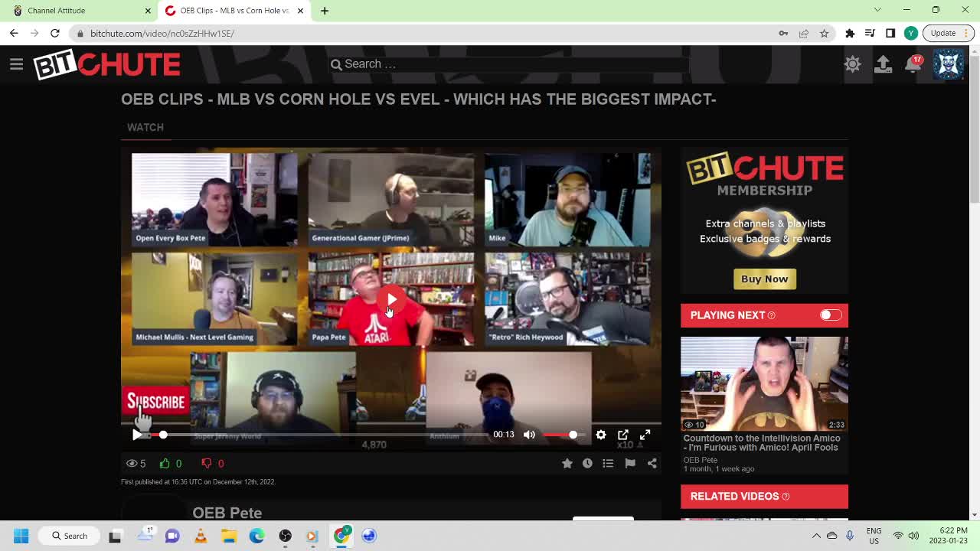The height and width of the screenshot is (551, 980).
Task: Open the player settings gear
Action: (601, 435)
